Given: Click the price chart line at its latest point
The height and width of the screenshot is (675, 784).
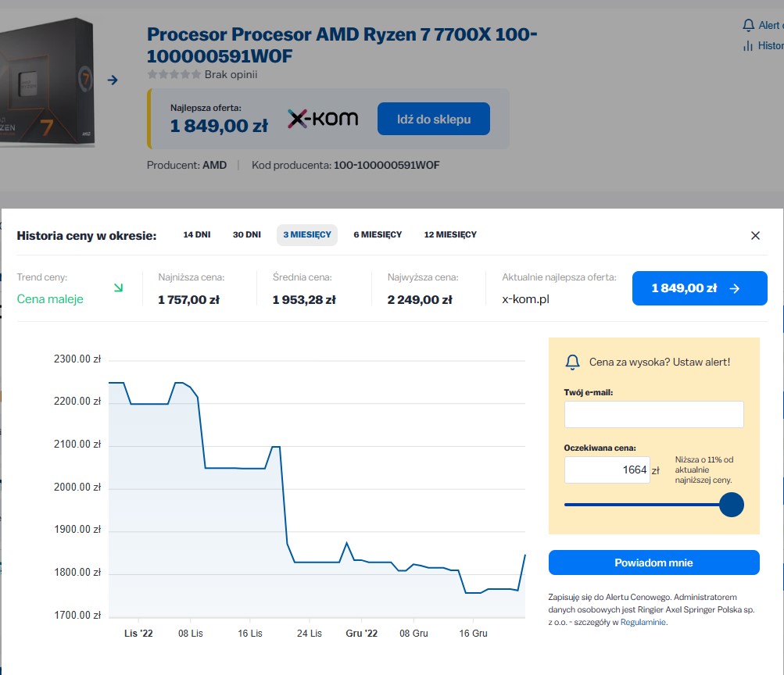Looking at the screenshot, I should (524, 555).
